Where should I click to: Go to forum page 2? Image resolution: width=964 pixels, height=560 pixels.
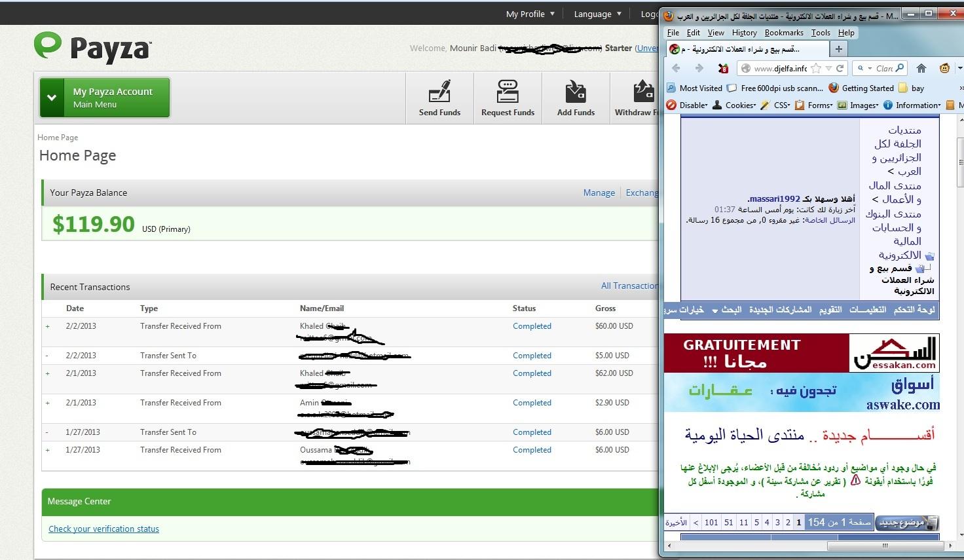pos(788,522)
